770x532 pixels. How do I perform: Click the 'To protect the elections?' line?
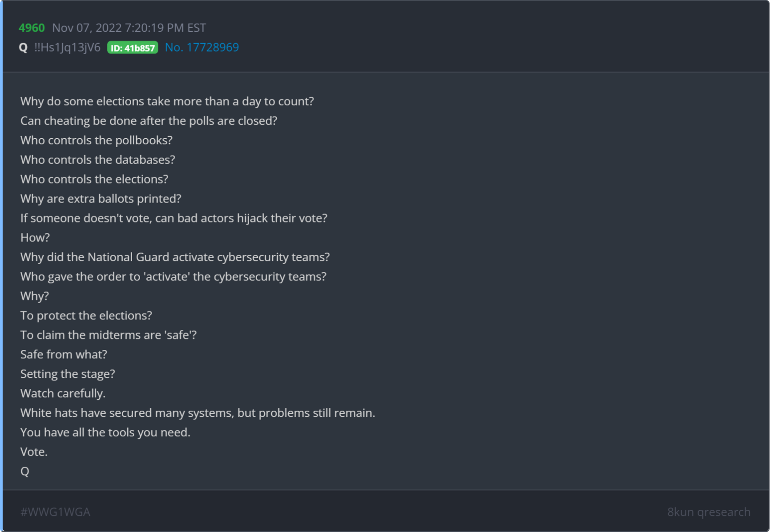pos(86,316)
